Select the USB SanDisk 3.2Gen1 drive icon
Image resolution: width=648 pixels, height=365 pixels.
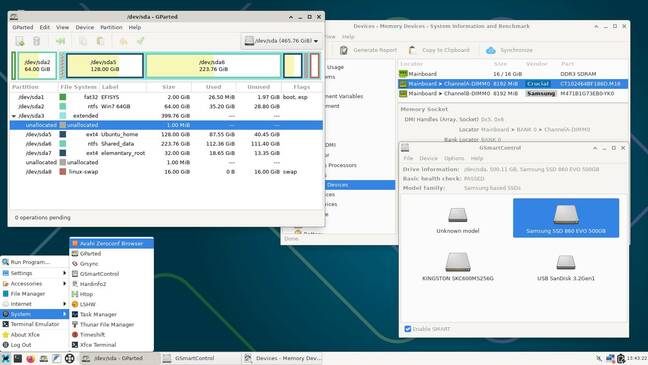(x=566, y=267)
